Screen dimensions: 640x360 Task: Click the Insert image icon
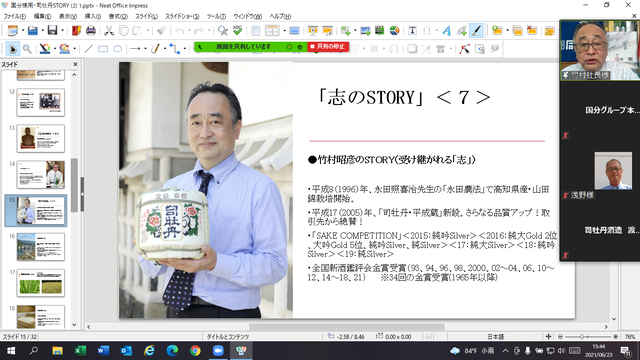pos(365,31)
